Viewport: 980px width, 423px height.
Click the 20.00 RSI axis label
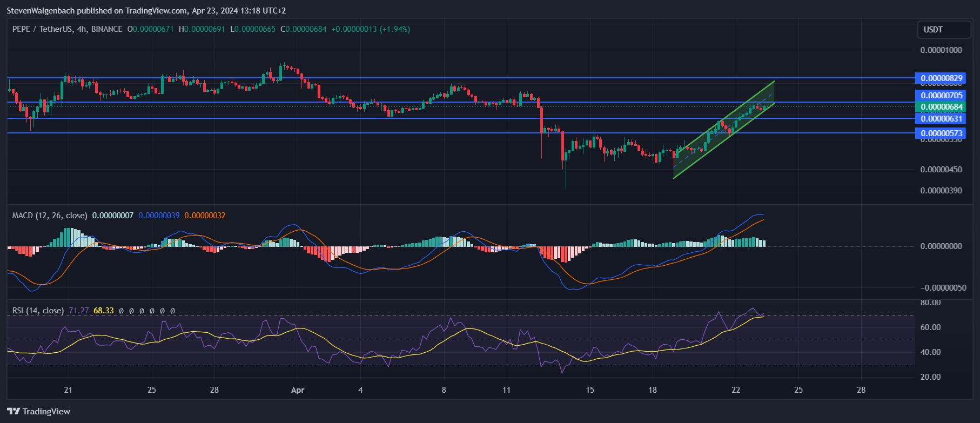click(x=931, y=377)
